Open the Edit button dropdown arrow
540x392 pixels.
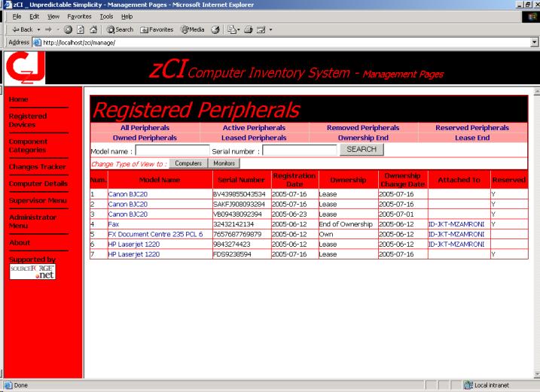click(x=270, y=29)
